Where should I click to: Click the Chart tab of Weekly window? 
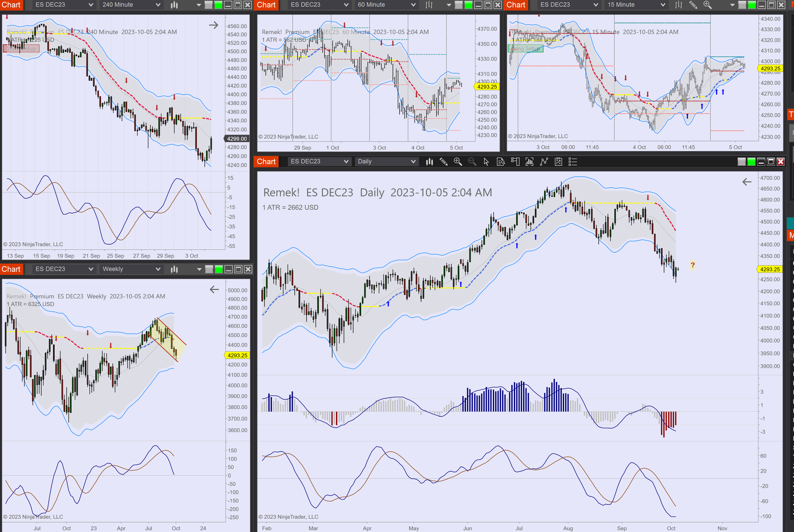tap(11, 269)
